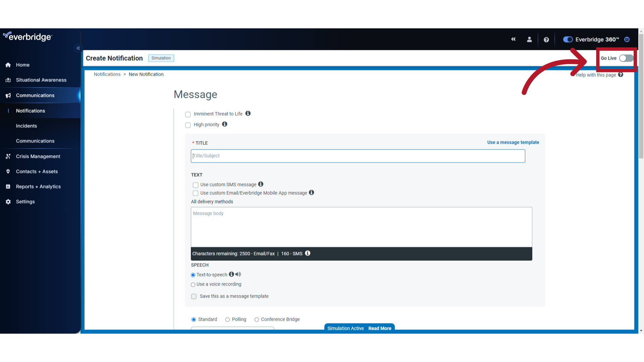Click Use a message template link
The width and height of the screenshot is (644, 362).
513,142
